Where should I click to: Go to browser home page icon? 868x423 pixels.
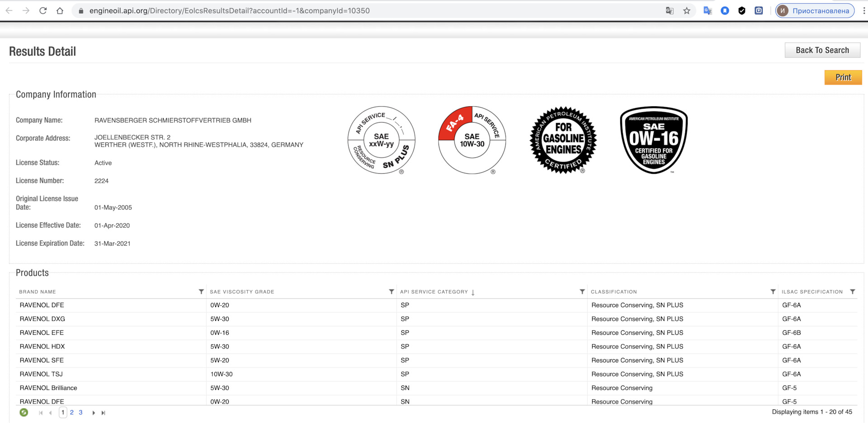point(60,10)
